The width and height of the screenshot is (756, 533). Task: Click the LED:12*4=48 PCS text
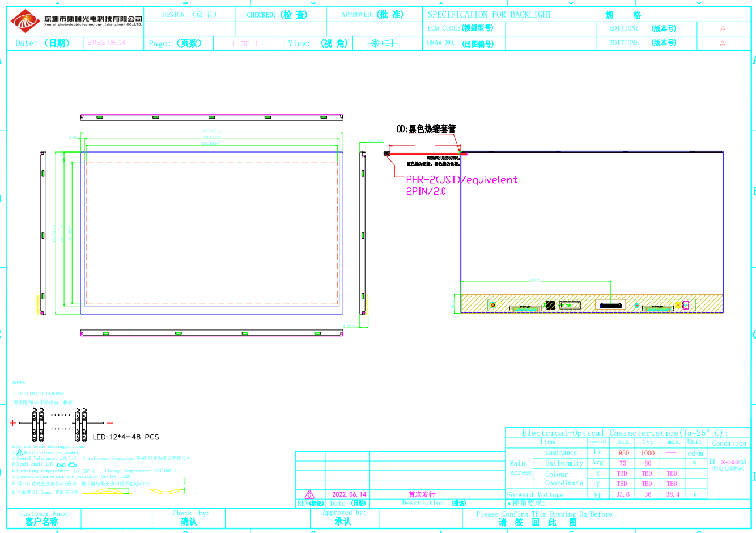[x=126, y=437]
